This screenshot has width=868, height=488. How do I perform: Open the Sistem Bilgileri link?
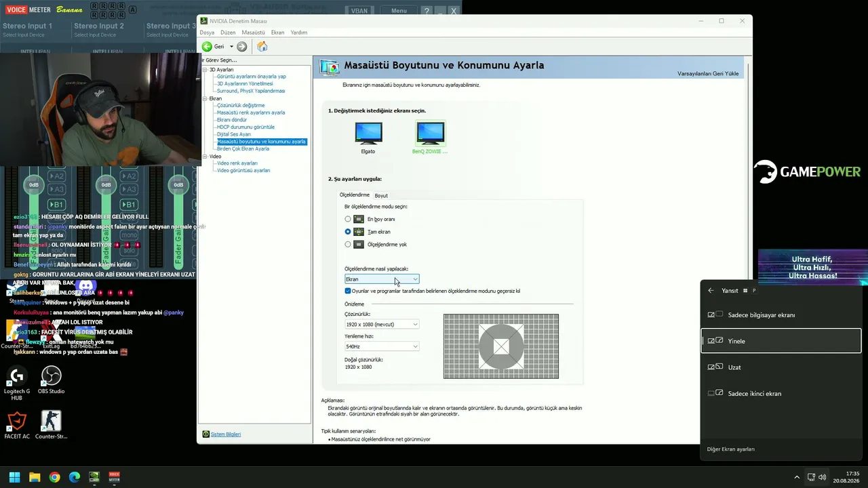coord(226,434)
